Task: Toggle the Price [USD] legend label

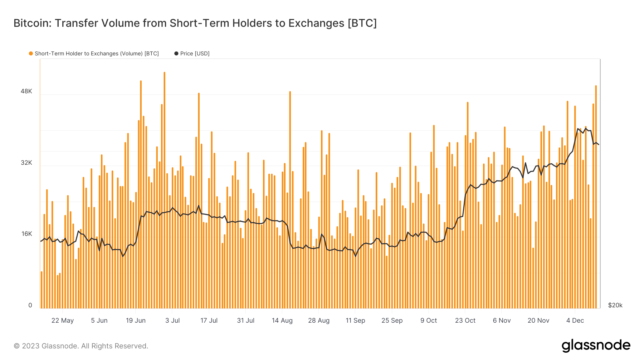Action: click(195, 54)
